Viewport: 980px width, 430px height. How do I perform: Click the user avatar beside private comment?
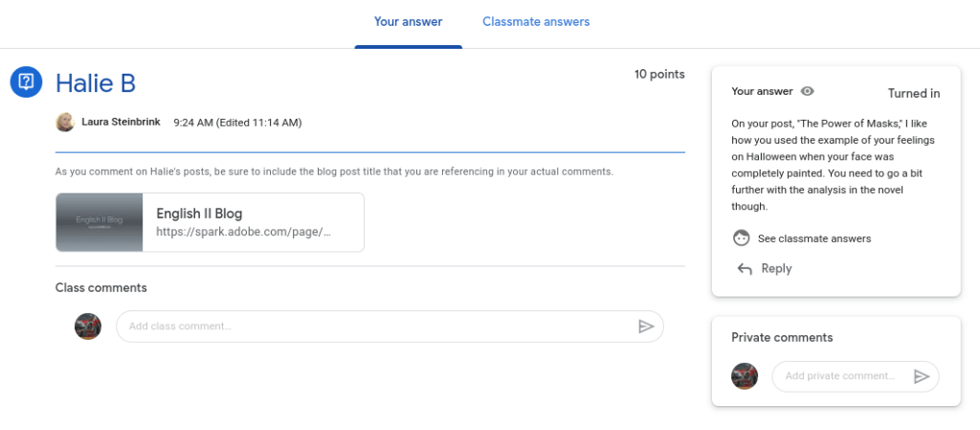pos(745,376)
